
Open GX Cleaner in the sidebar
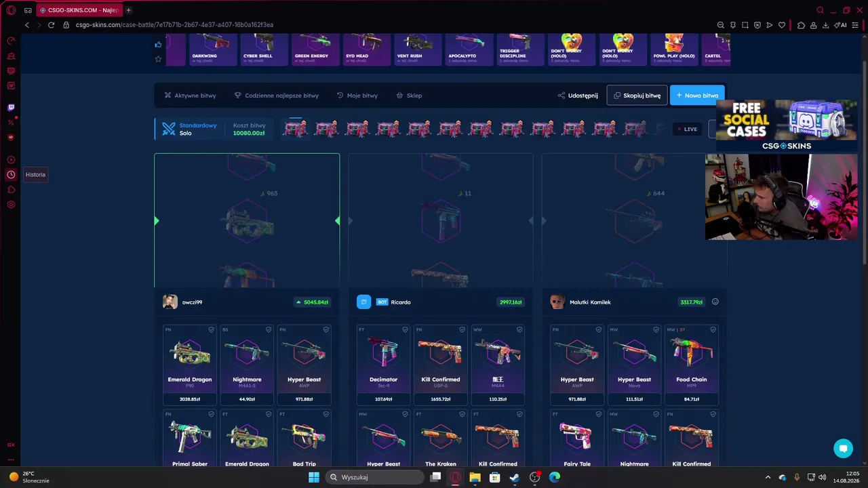[11, 56]
